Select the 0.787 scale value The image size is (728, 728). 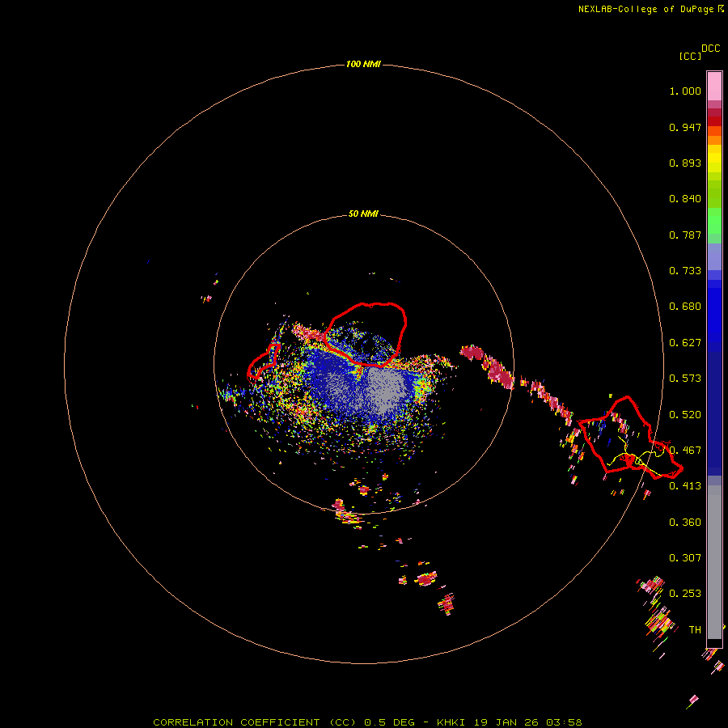click(x=685, y=235)
